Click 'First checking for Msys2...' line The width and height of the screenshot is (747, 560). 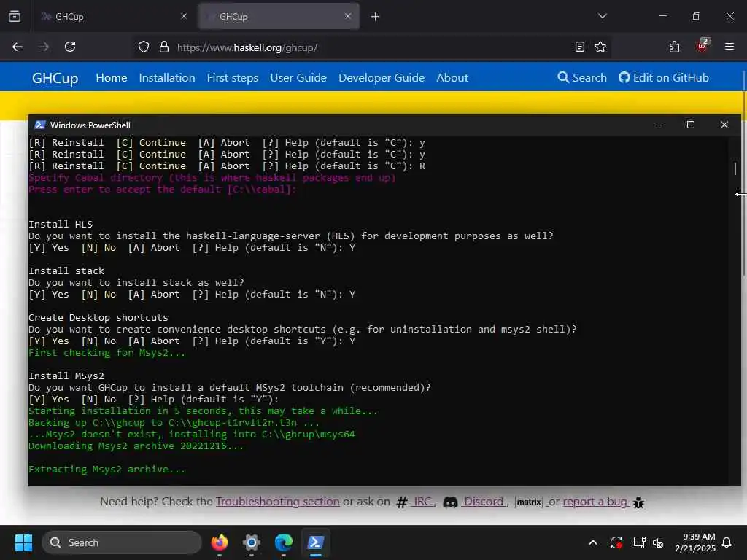click(107, 353)
